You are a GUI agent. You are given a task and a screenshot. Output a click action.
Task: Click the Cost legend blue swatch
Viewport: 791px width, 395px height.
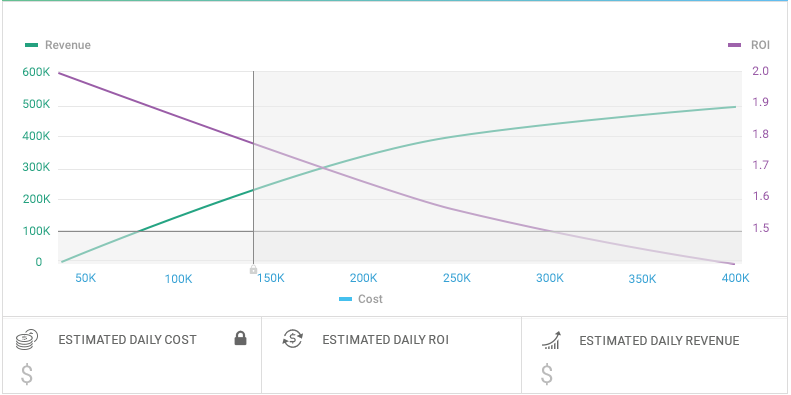click(x=345, y=299)
